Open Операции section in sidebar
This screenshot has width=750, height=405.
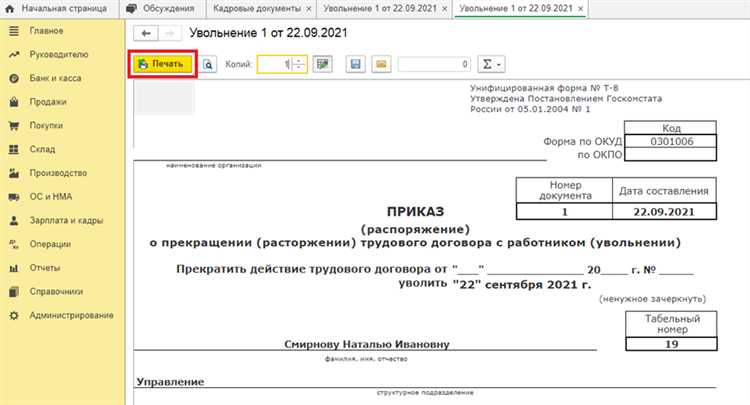point(50,244)
